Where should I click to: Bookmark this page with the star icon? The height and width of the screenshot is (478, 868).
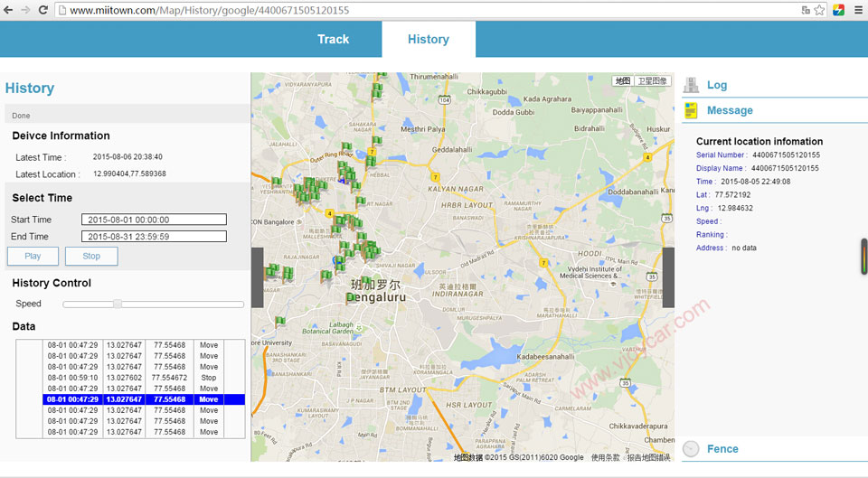820,10
